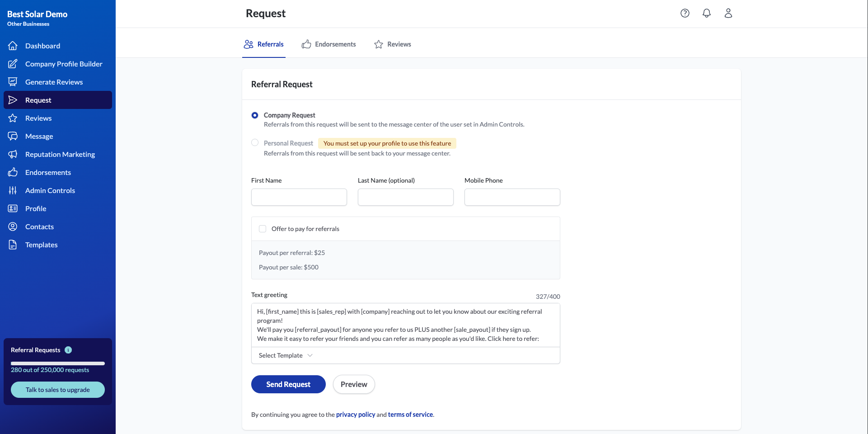Select the Company Request radio button

pyautogui.click(x=255, y=115)
